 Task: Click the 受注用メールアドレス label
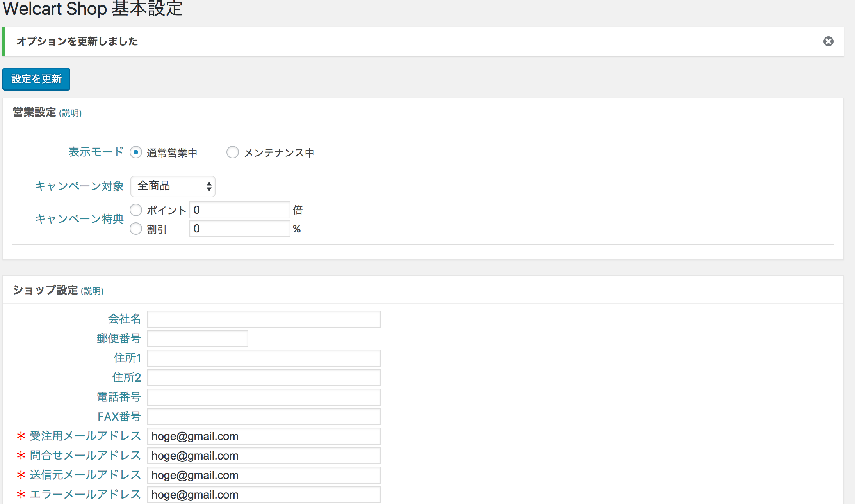[x=85, y=436]
